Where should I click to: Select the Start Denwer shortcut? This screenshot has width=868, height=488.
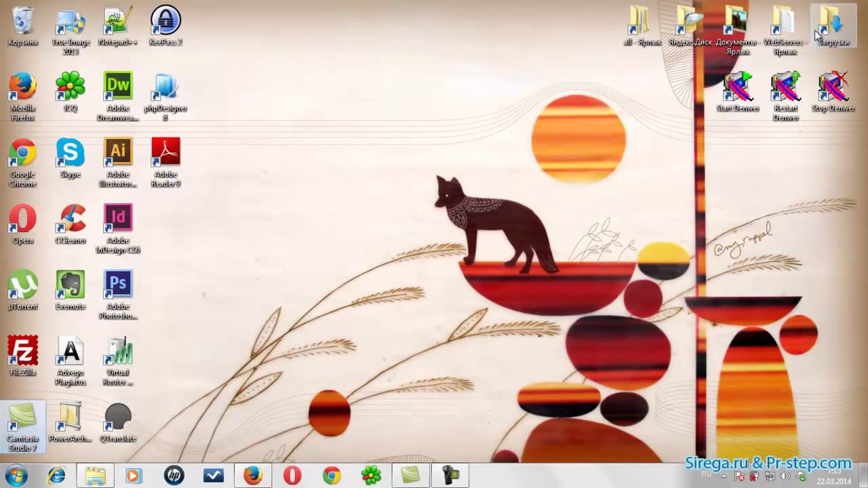coord(737,93)
